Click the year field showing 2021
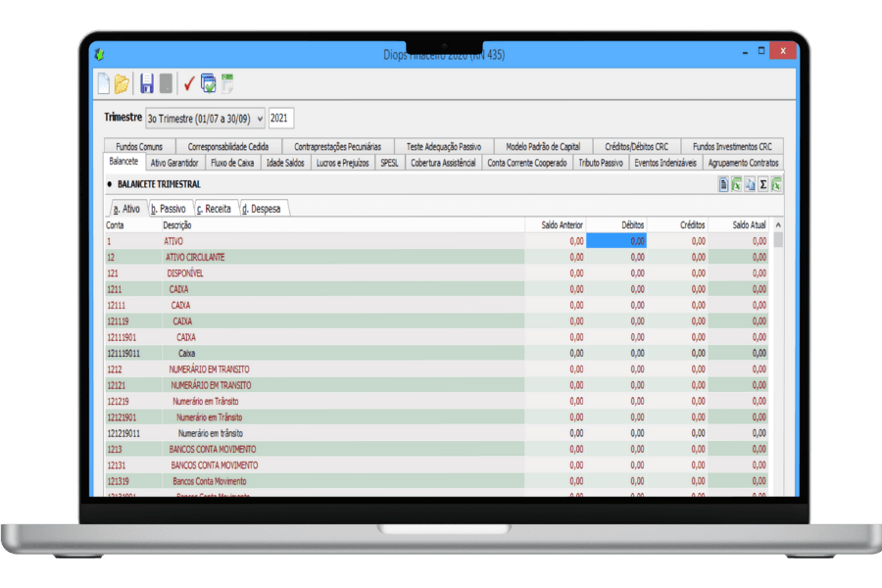This screenshot has height=588, width=882. (x=280, y=119)
